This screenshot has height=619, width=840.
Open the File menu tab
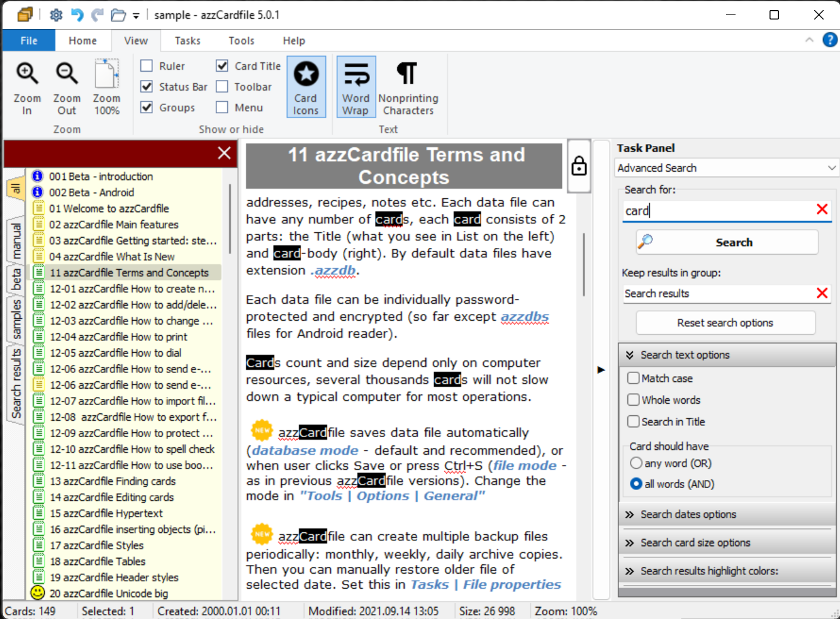[29, 40]
